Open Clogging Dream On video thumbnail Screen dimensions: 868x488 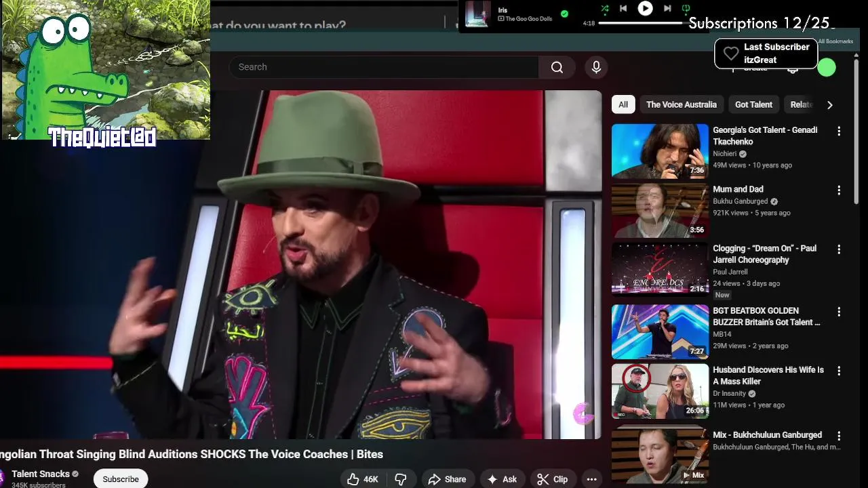[660, 269]
